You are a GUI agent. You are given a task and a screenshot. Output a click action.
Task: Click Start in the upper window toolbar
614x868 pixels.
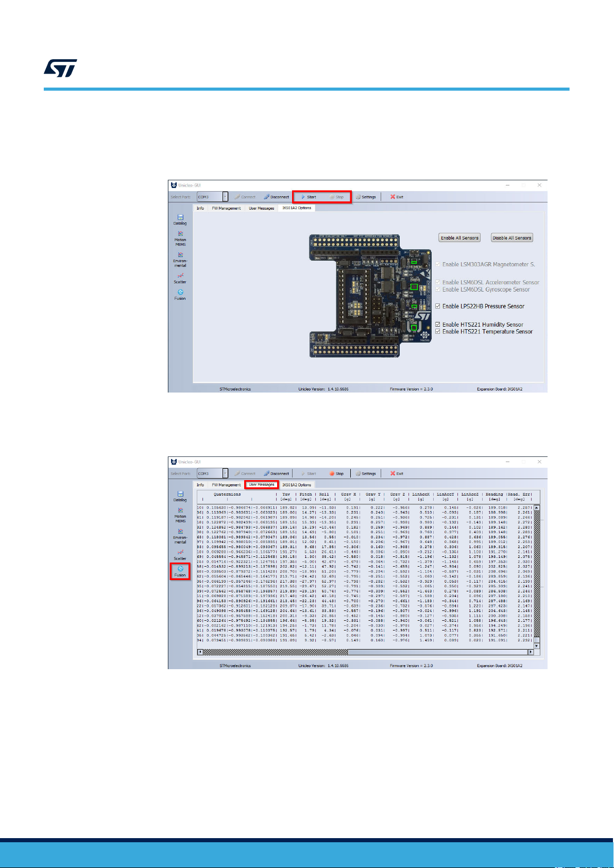tap(309, 197)
